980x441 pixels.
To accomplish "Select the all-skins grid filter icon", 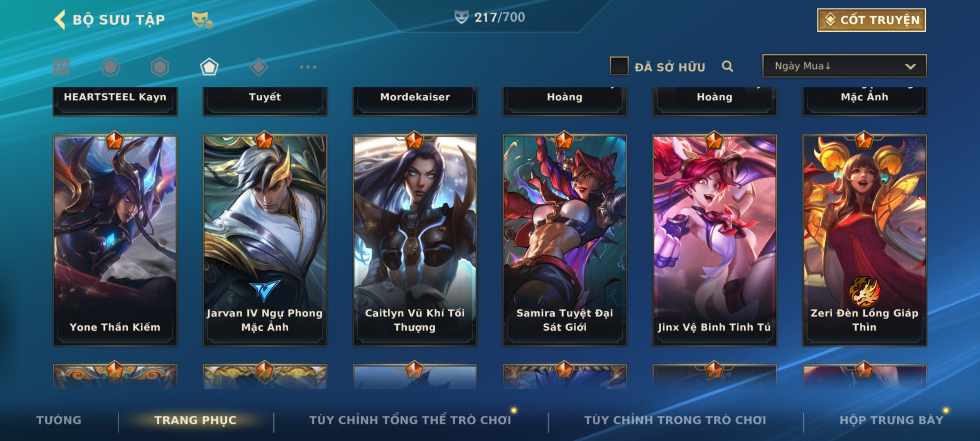I will click(x=61, y=67).
